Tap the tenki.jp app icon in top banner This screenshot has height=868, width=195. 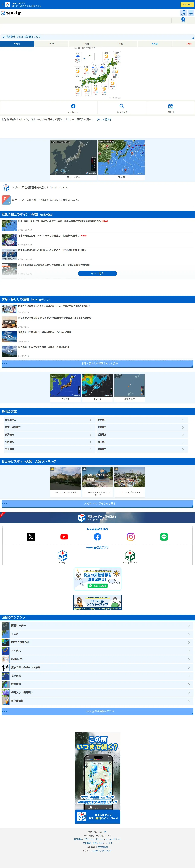coord(7,5)
